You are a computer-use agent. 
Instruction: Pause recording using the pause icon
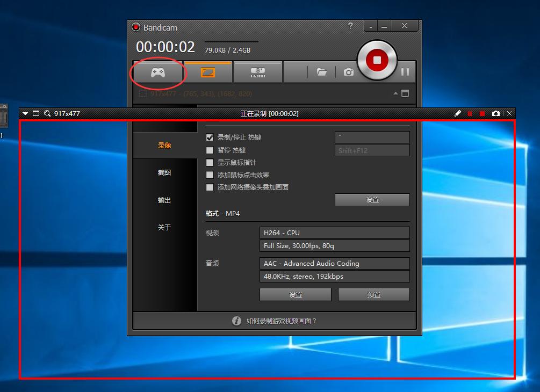(405, 72)
